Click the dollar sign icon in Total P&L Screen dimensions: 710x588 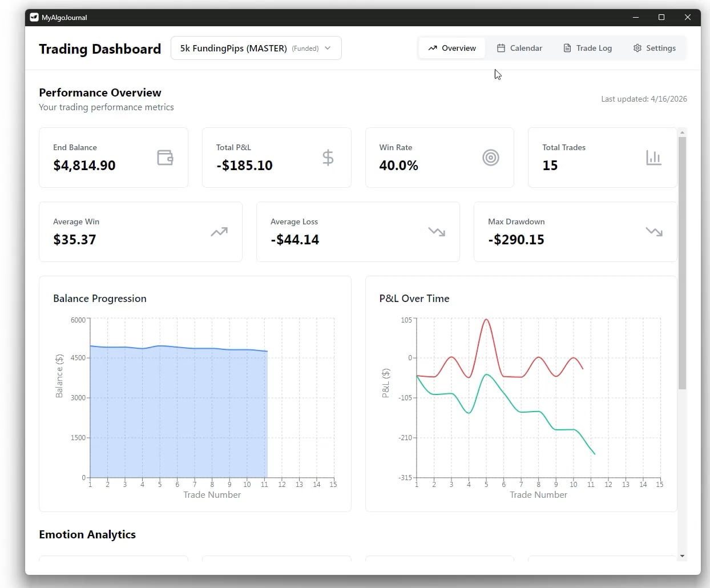click(x=328, y=158)
